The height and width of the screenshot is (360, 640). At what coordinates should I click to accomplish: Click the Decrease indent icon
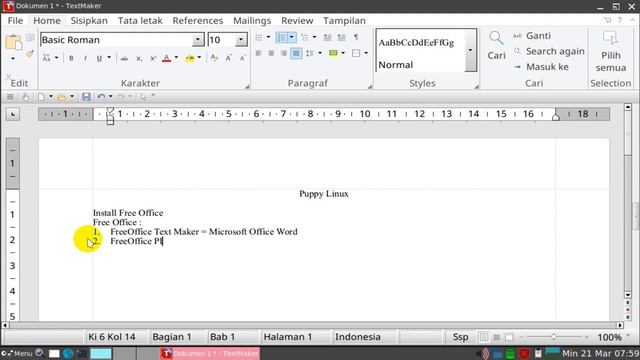tap(327, 38)
